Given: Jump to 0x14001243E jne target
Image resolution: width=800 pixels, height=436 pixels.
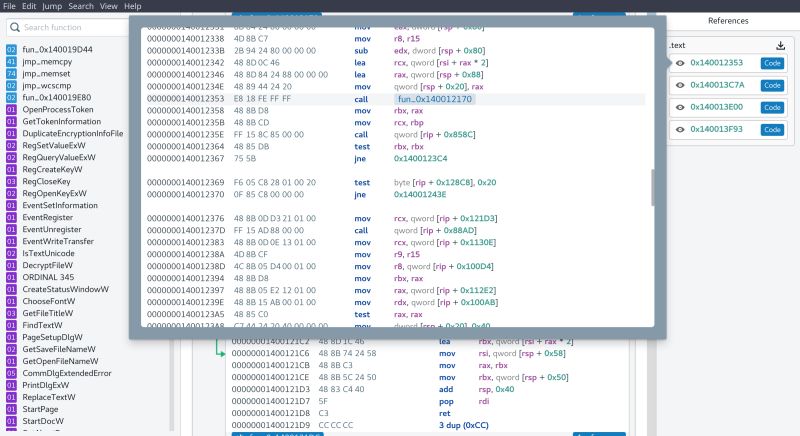Looking at the screenshot, I should tap(420, 194).
